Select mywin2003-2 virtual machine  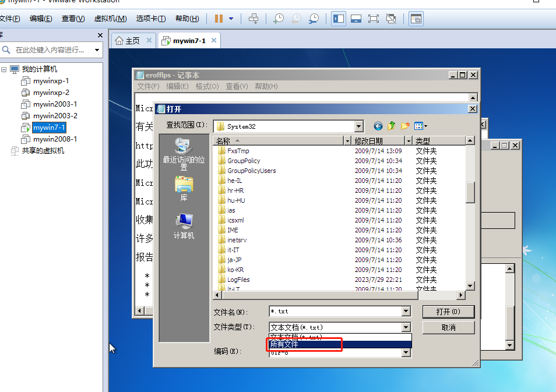(55, 116)
